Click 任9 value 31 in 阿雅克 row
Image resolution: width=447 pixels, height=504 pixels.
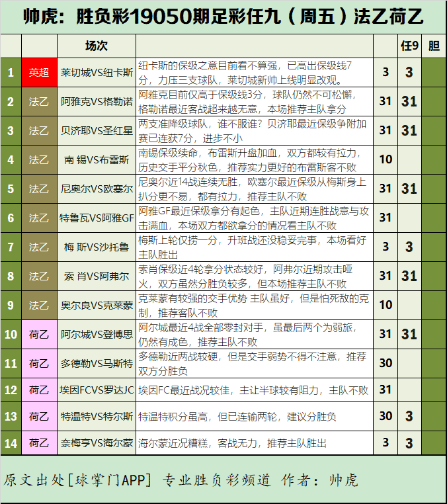(409, 102)
